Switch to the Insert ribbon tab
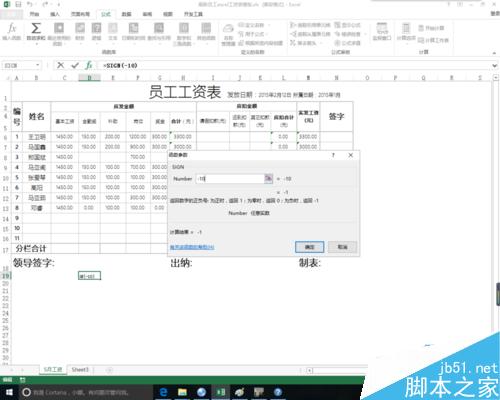Screen dimensions: 500x400 click(x=55, y=14)
